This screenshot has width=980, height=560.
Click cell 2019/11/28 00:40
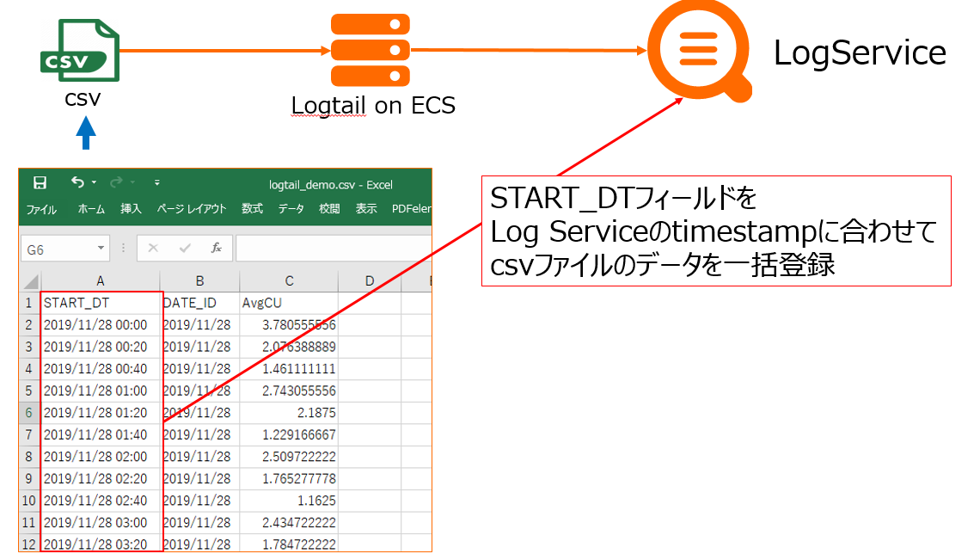[x=100, y=369]
